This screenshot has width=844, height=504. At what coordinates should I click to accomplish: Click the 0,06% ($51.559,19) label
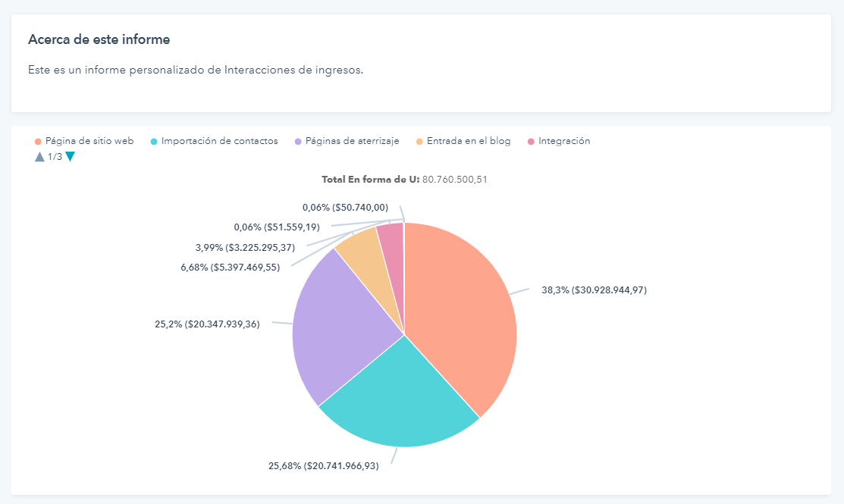[277, 227]
